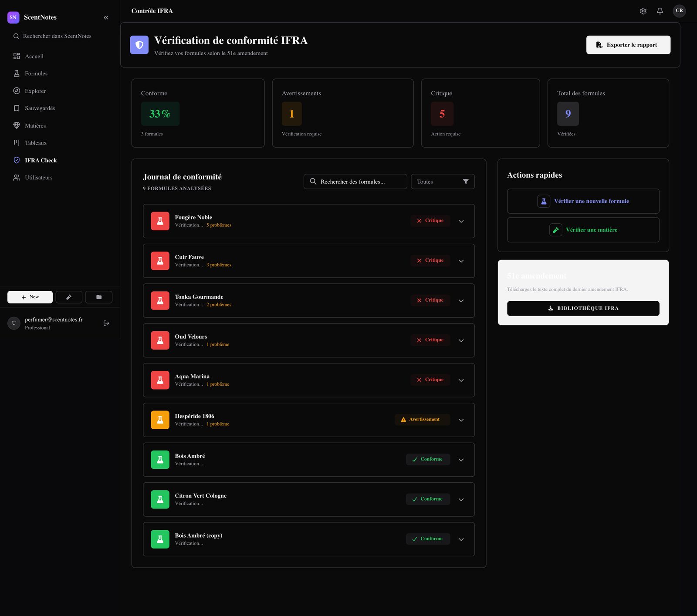
Task: Open the CR user avatar menu
Action: click(x=679, y=11)
